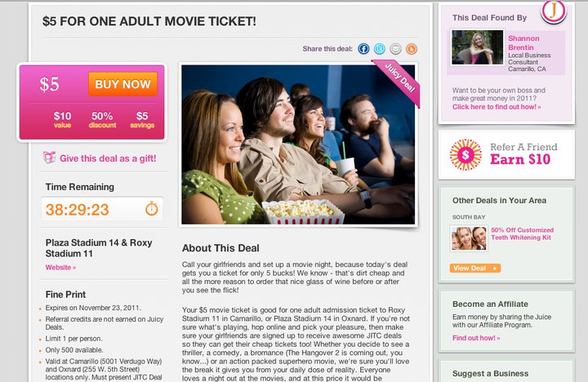This screenshot has width=588, height=382.
Task: Click the orange share icon
Action: 412,49
